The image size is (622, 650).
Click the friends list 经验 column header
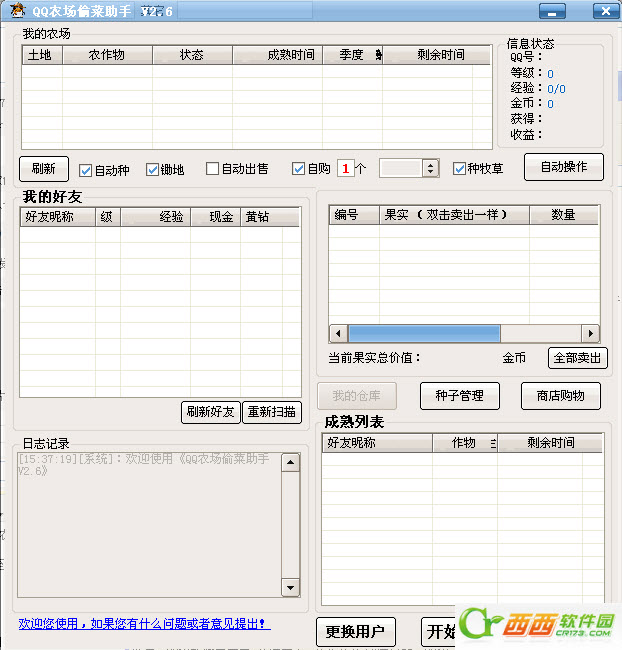pyautogui.click(x=156, y=217)
